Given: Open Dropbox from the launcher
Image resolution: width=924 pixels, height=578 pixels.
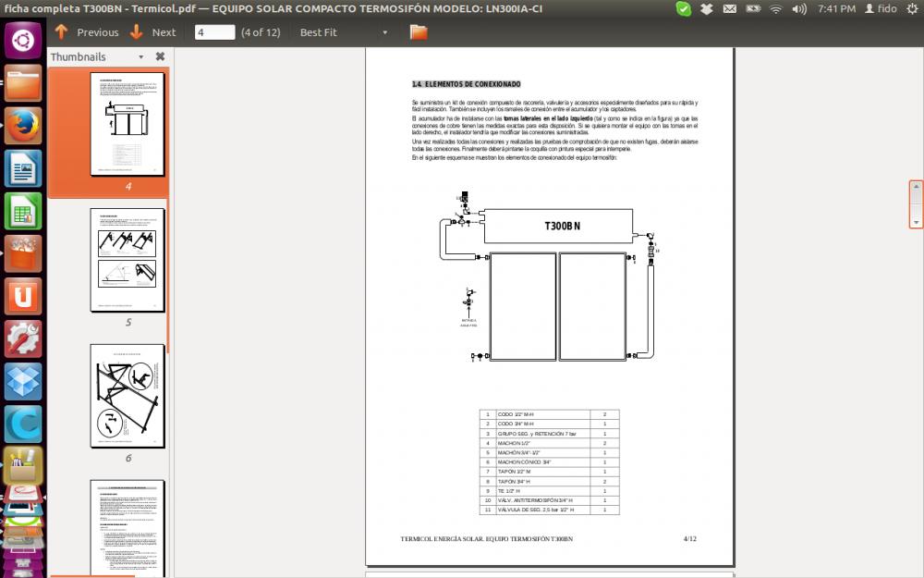Looking at the screenshot, I should pyautogui.click(x=23, y=381).
